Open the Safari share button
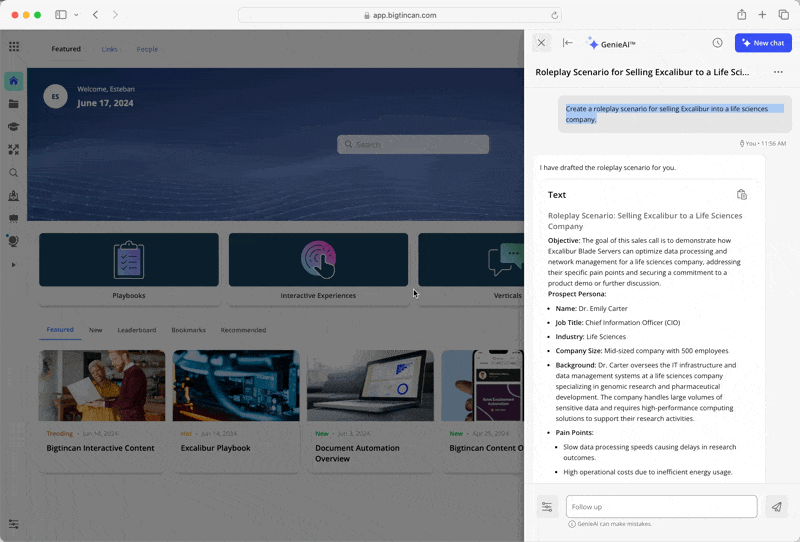Screen dimensions: 800x542 click(741, 15)
